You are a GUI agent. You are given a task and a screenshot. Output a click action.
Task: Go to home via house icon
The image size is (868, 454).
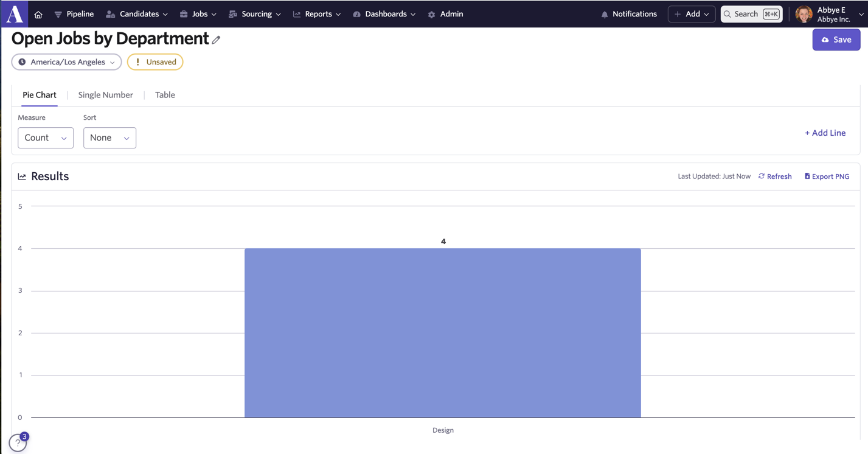click(38, 14)
